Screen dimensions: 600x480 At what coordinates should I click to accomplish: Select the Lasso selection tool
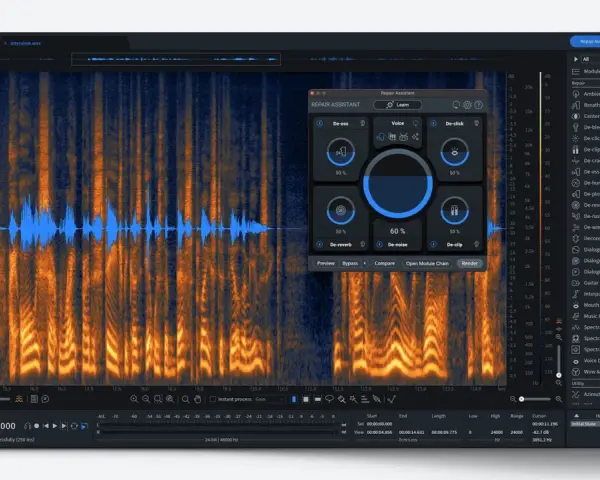(x=329, y=399)
